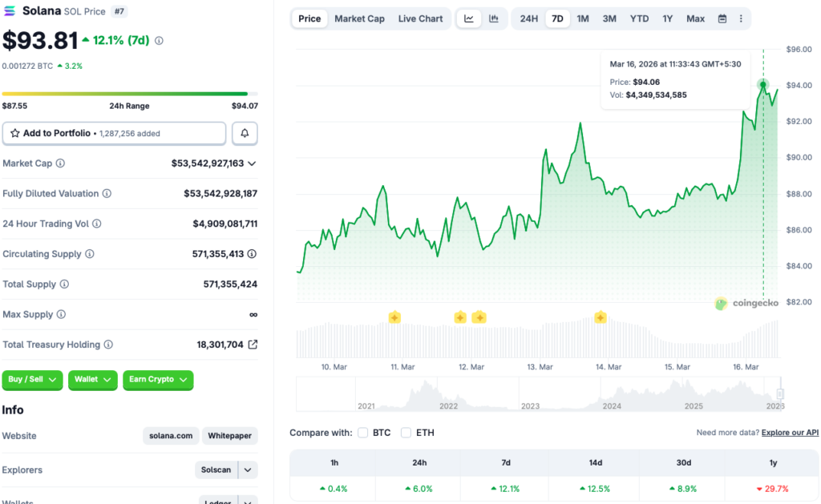The height and width of the screenshot is (504, 821).
Task: Click the Explore our API link
Action: 789,432
